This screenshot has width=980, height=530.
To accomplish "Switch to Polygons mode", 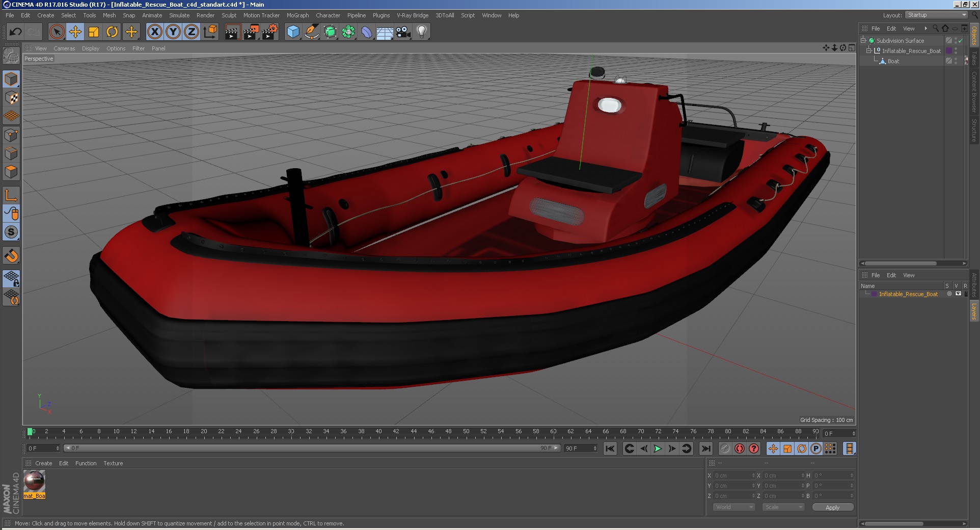I will click(x=11, y=172).
